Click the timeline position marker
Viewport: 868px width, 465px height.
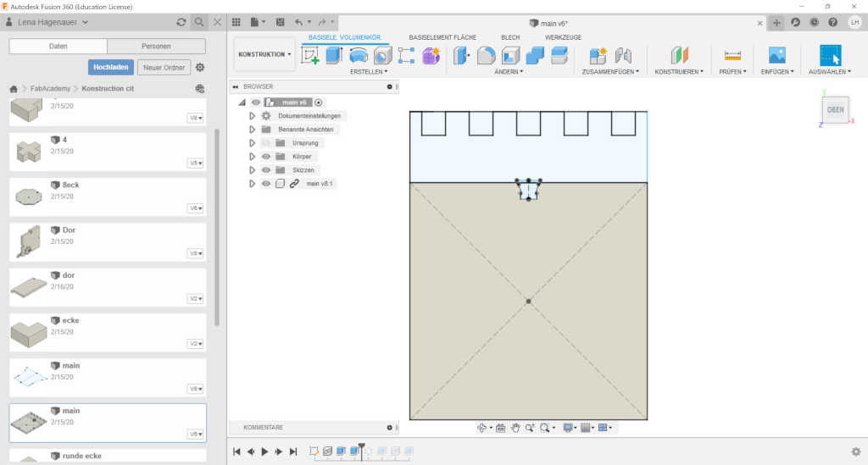[x=361, y=450]
